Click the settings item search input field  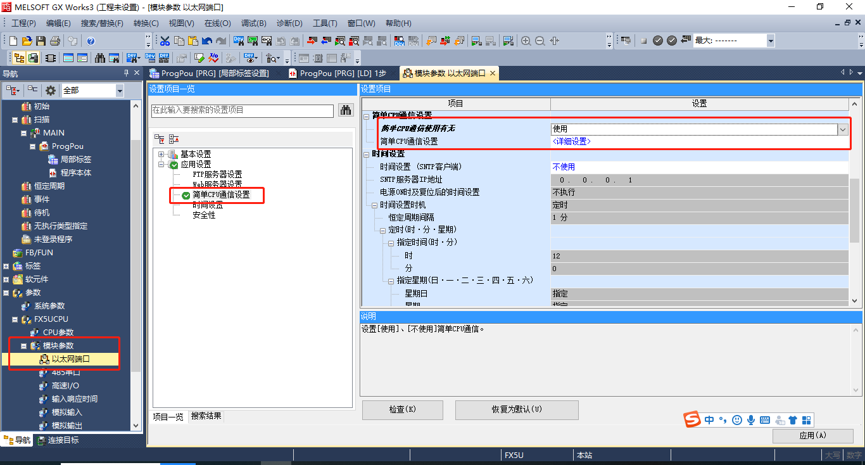click(x=242, y=110)
